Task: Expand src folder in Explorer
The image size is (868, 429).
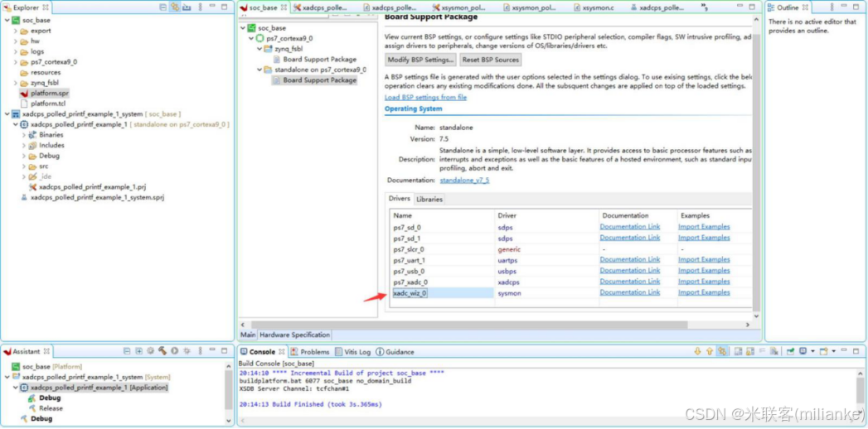Action: (x=24, y=166)
